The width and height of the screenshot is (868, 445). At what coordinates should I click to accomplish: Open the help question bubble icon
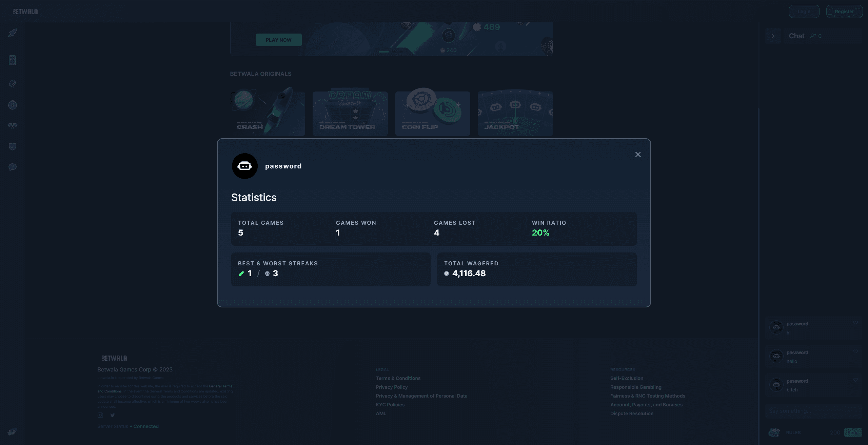(x=13, y=167)
